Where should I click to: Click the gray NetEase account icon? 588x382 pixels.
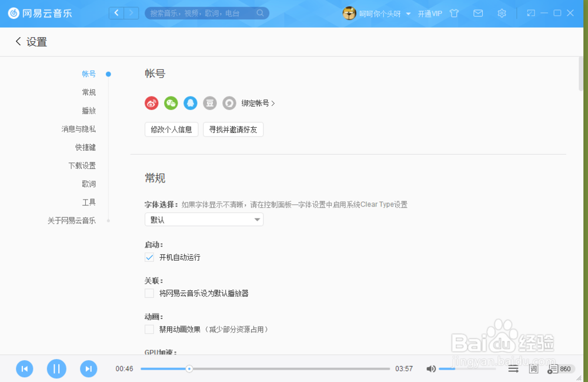[229, 103]
